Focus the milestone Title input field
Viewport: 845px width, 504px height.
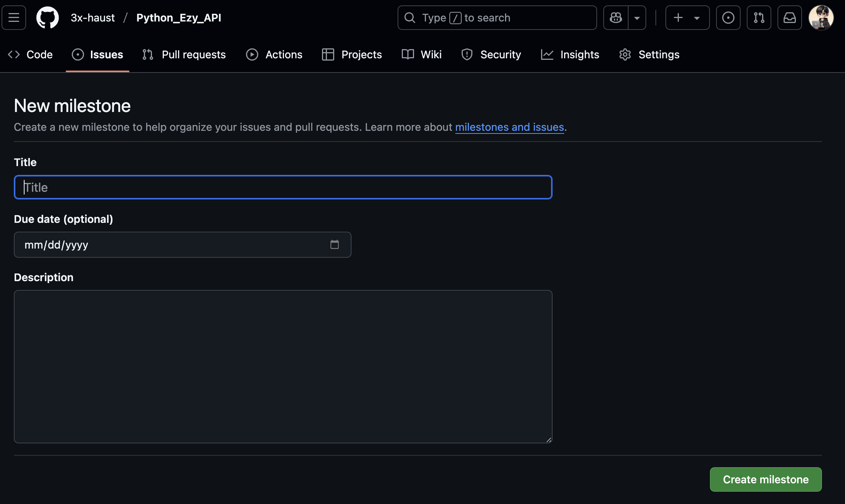[x=283, y=187]
